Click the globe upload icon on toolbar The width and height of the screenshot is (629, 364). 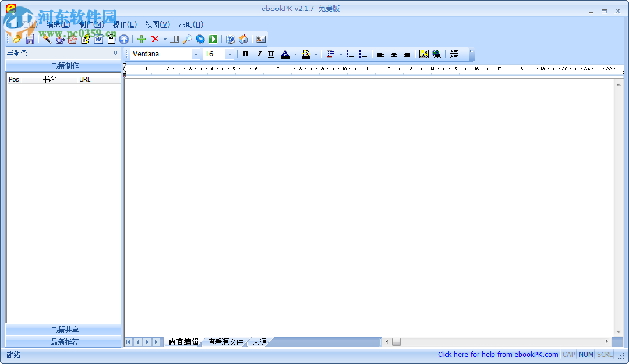coord(124,39)
